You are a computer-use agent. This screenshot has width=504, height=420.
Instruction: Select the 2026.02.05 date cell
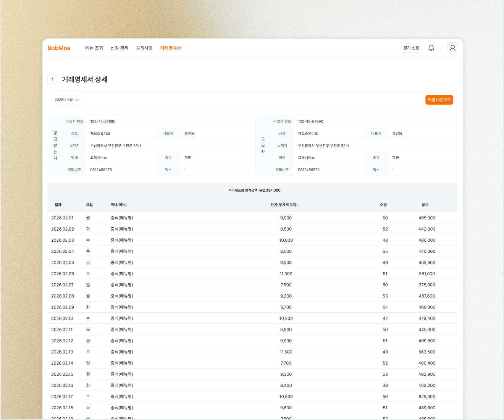click(x=63, y=263)
